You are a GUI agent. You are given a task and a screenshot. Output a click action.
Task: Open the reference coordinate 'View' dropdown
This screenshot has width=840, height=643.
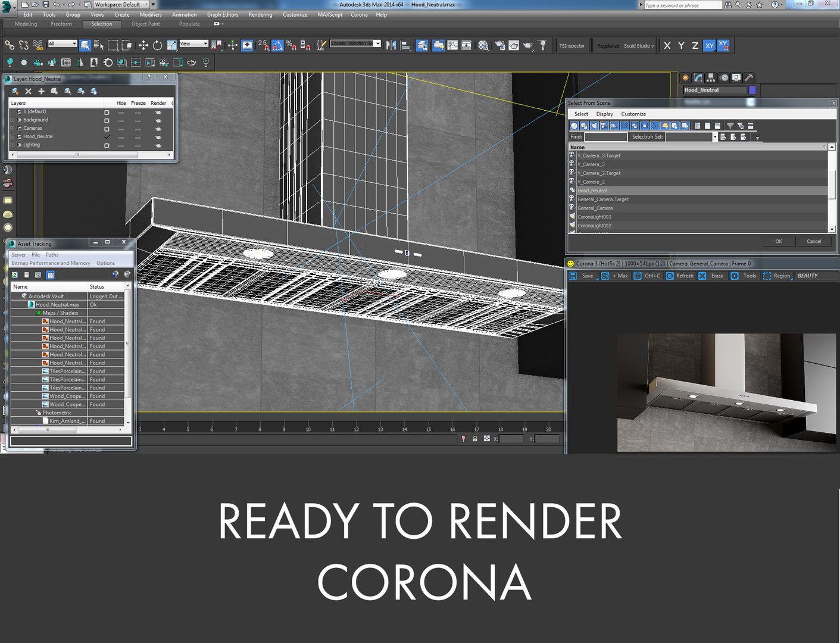(193, 43)
